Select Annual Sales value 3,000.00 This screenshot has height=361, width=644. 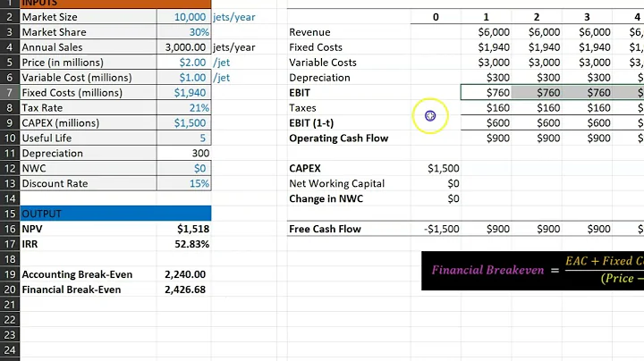[184, 47]
